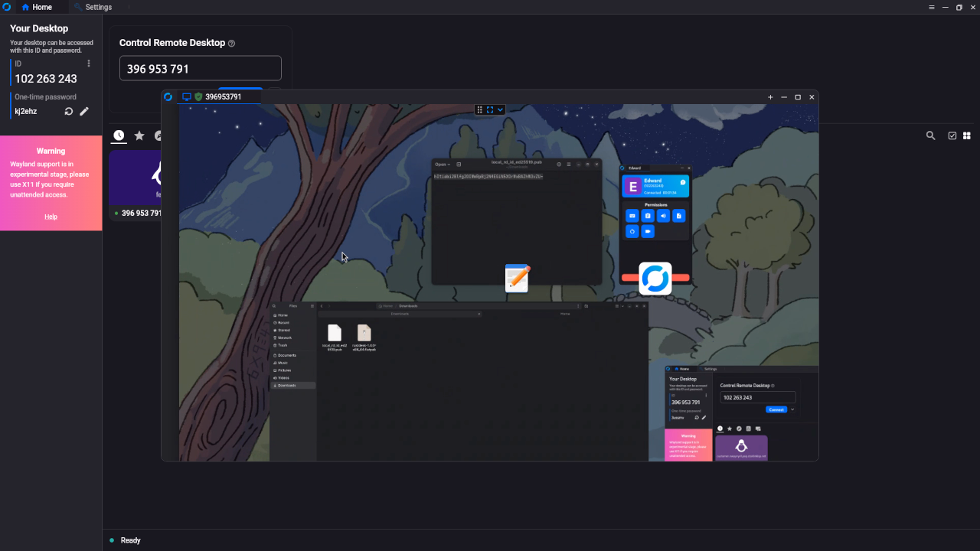The height and width of the screenshot is (551, 980).
Task: Open Recent in remote Files sidebar
Action: [292, 323]
